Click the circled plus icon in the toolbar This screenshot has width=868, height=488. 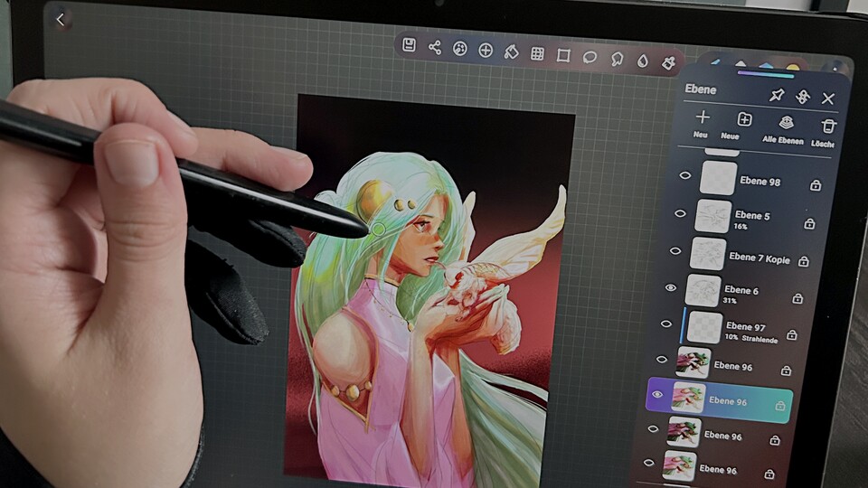(486, 51)
